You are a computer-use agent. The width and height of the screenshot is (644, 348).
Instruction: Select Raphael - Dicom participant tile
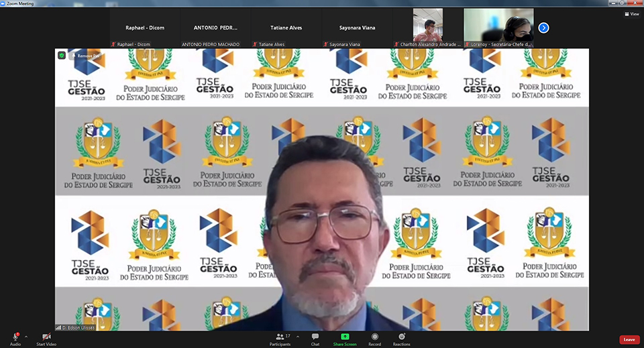point(145,27)
